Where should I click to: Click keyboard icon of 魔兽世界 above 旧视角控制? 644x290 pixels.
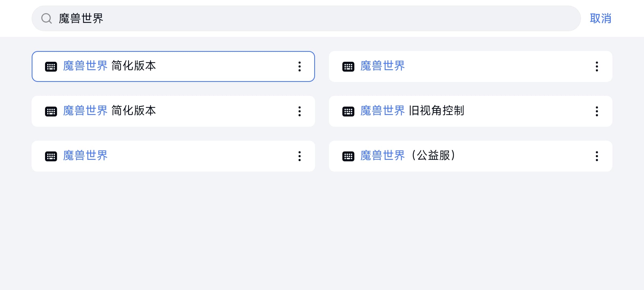(348, 67)
